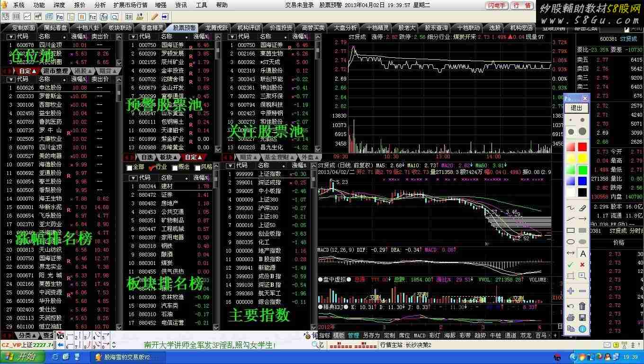
Task: Click the candlestick chart toolbar icon
Action: [x=37, y=17]
